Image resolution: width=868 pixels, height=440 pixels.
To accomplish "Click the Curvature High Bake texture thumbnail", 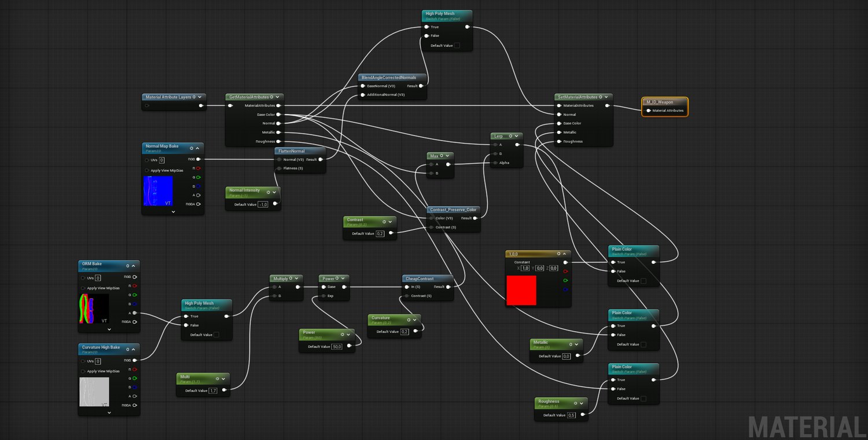I will pyautogui.click(x=94, y=392).
